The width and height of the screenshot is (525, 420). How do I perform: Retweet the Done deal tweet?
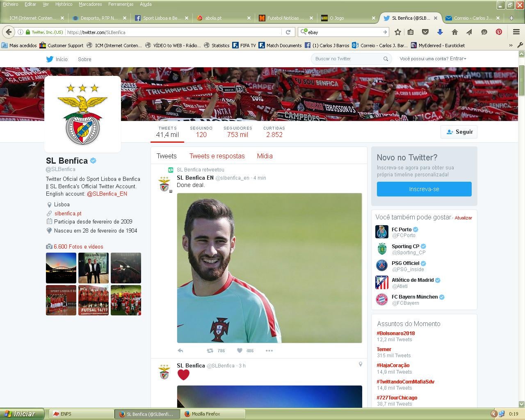[210, 351]
